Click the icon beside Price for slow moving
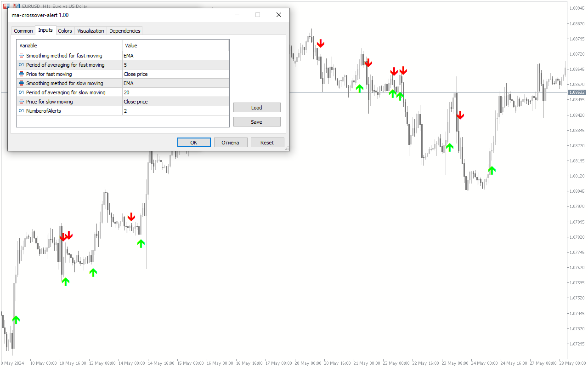588x368 pixels. pos(21,102)
